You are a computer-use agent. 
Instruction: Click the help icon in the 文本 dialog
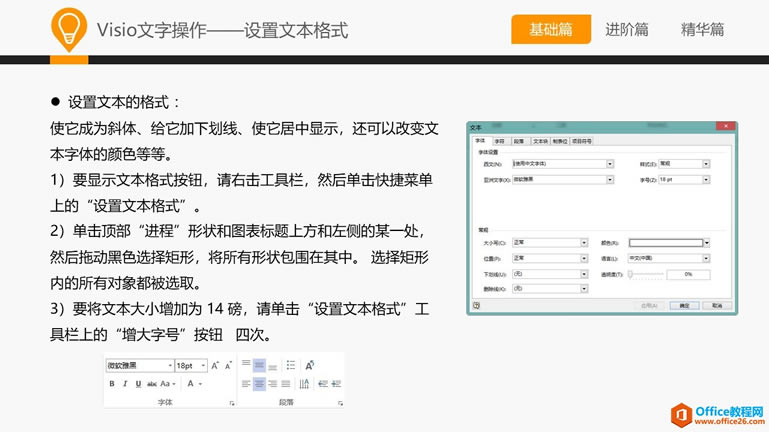[x=476, y=305]
